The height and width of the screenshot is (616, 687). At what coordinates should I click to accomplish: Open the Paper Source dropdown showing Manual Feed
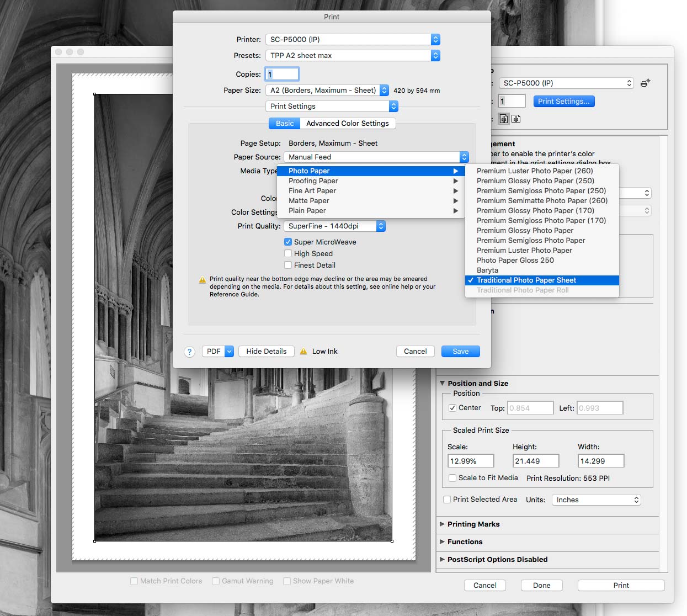376,157
